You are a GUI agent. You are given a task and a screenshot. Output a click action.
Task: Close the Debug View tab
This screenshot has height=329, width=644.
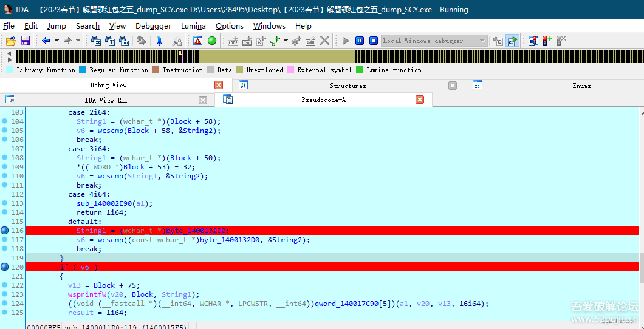coord(219,85)
